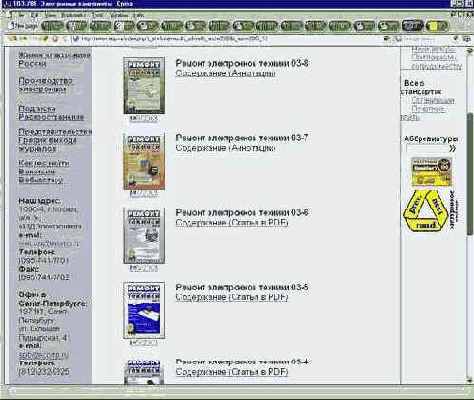Open the PDF articles link for issue 03-4
The width and height of the screenshot is (474, 400).
232,372
